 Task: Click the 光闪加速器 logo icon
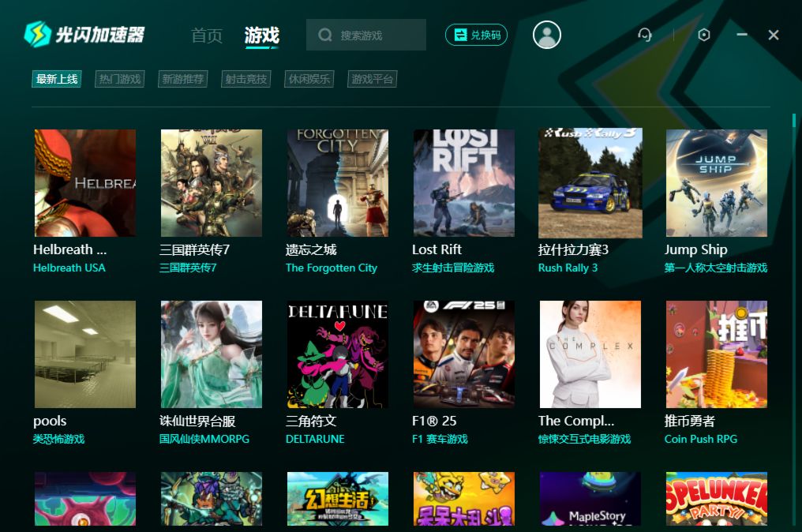point(37,34)
